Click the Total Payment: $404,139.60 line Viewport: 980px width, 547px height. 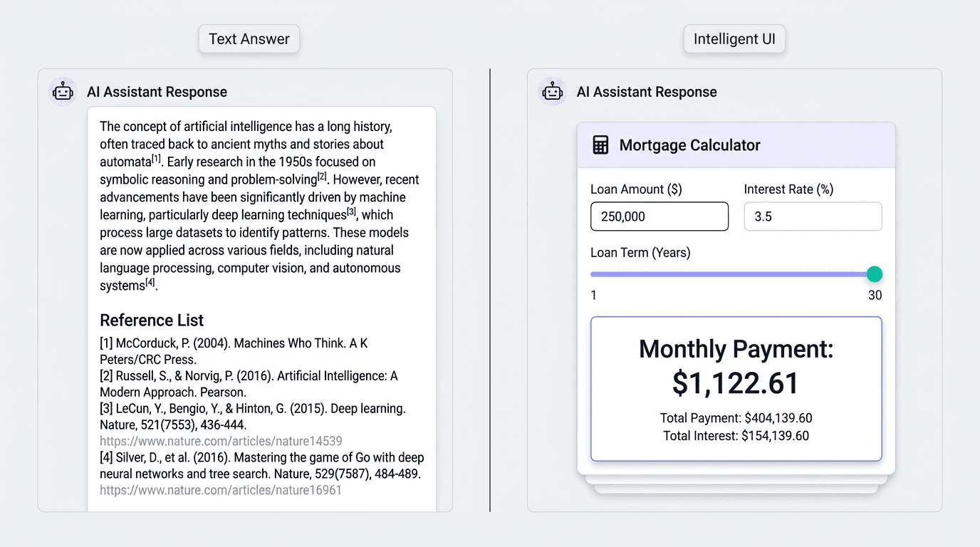[x=736, y=419]
